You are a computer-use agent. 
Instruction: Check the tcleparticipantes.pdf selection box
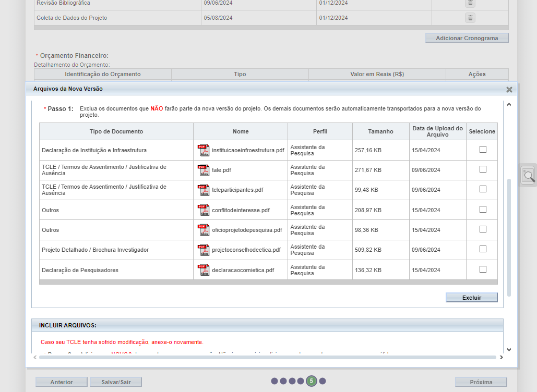483,189
